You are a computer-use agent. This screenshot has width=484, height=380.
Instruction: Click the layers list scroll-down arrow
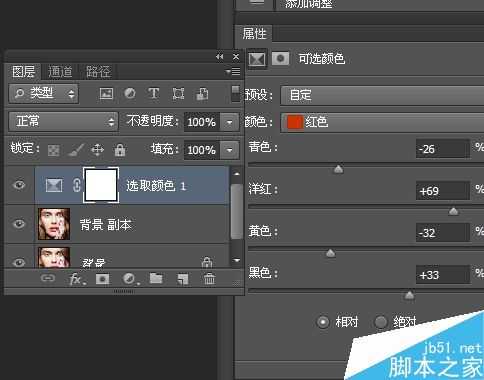[237, 260]
